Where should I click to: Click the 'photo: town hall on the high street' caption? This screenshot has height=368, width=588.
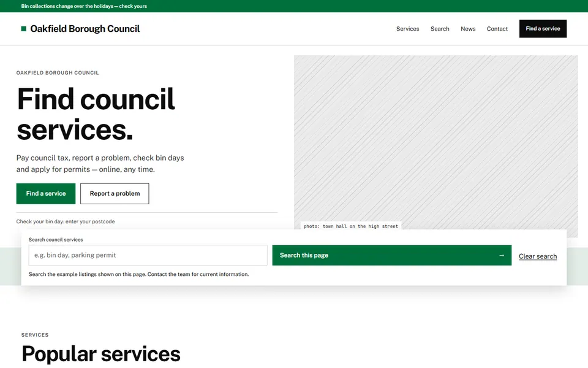click(350, 226)
